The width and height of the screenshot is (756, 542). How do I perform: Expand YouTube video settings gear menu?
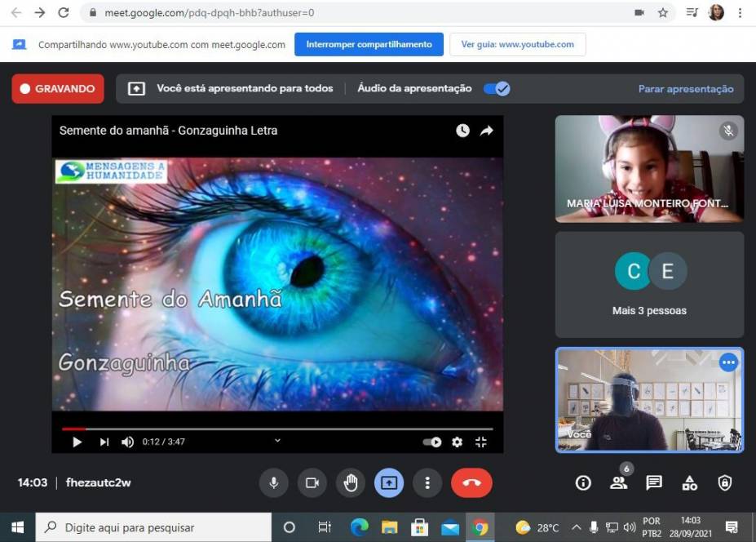(457, 442)
